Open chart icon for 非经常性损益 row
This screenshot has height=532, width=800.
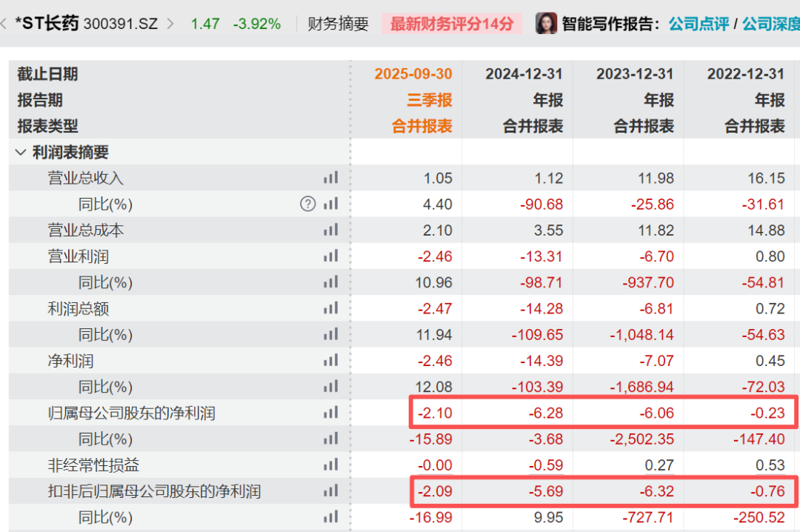(330, 465)
